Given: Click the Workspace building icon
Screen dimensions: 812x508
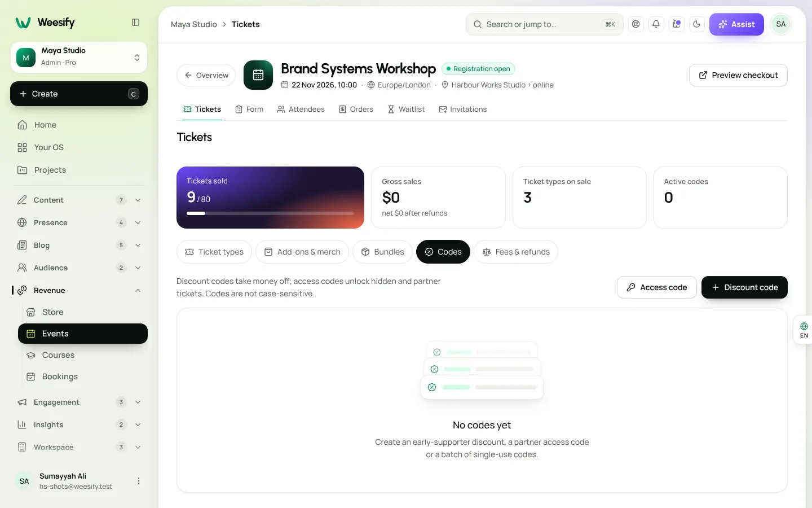Looking at the screenshot, I should pyautogui.click(x=22, y=447).
